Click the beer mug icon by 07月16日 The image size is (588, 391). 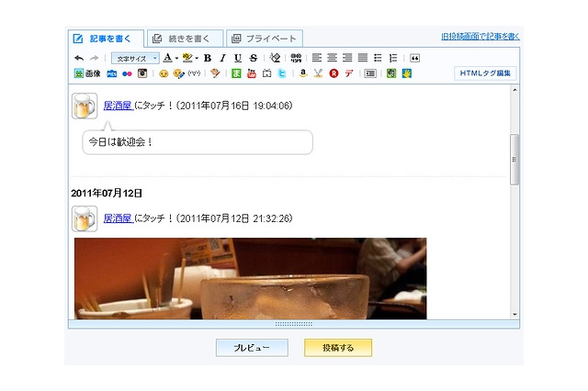coord(85,106)
